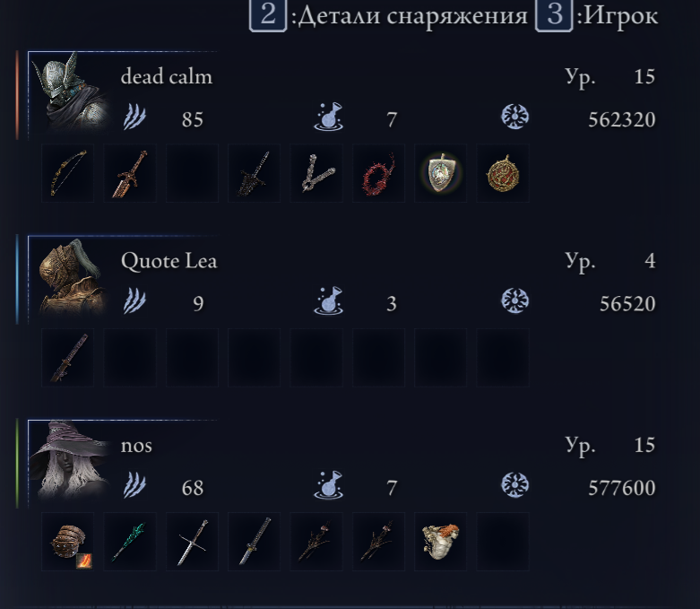Select the orange-haired bust item icon
The image size is (700, 609).
(x=441, y=542)
